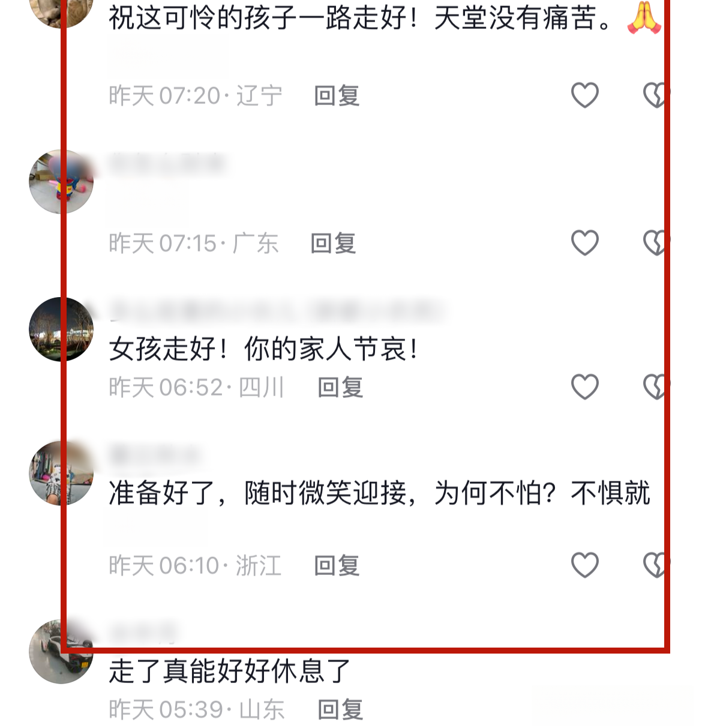
Task: Like the 06:52 Sichuan comment
Action: [584, 387]
